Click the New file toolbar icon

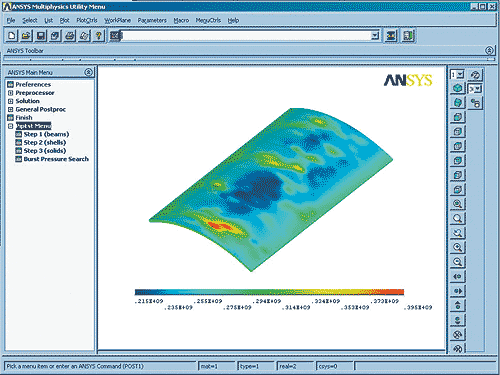[12, 36]
